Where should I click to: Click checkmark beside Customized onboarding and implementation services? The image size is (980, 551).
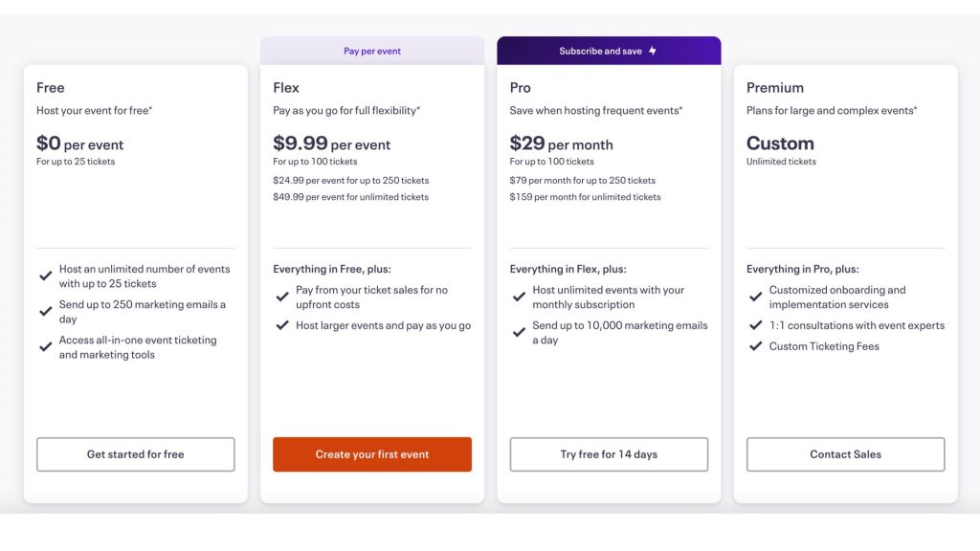(x=756, y=297)
